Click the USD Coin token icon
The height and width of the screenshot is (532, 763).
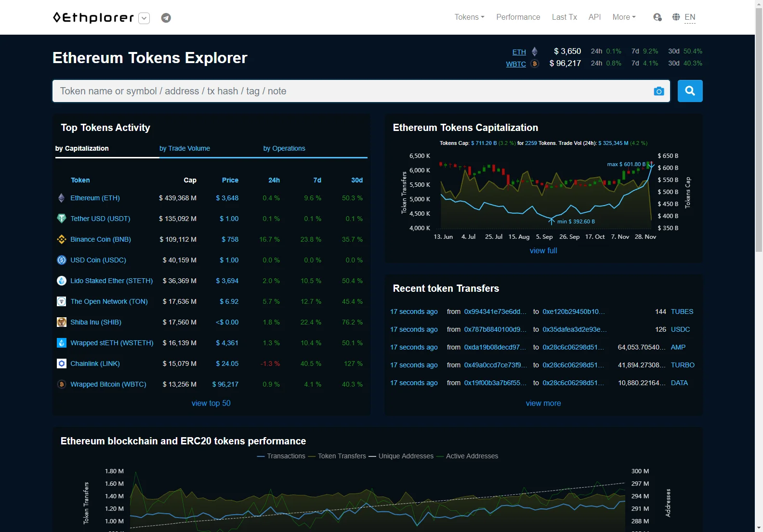click(61, 260)
